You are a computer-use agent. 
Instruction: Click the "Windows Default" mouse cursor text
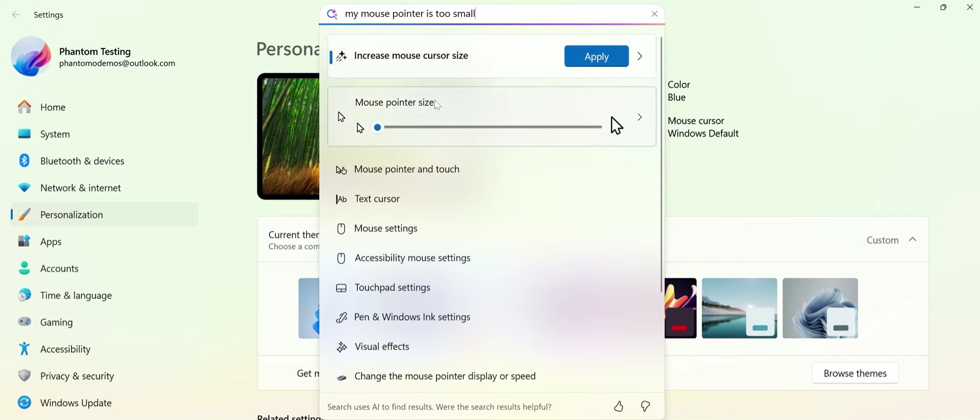pos(703,134)
